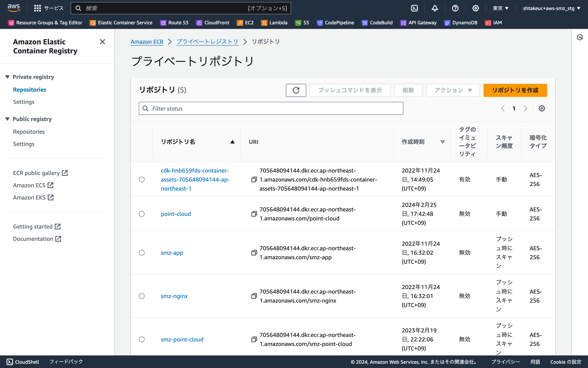Open Private registry Settings
This screenshot has width=588, height=368.
(23, 102)
